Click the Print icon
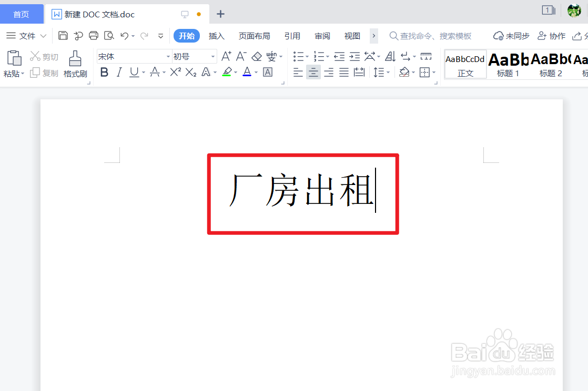Screen dimensions: 588x391 click(94, 36)
